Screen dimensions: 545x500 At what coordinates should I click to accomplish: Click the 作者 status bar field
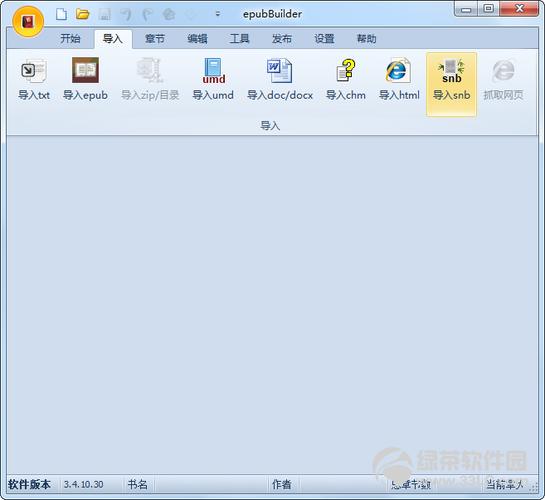click(x=282, y=484)
